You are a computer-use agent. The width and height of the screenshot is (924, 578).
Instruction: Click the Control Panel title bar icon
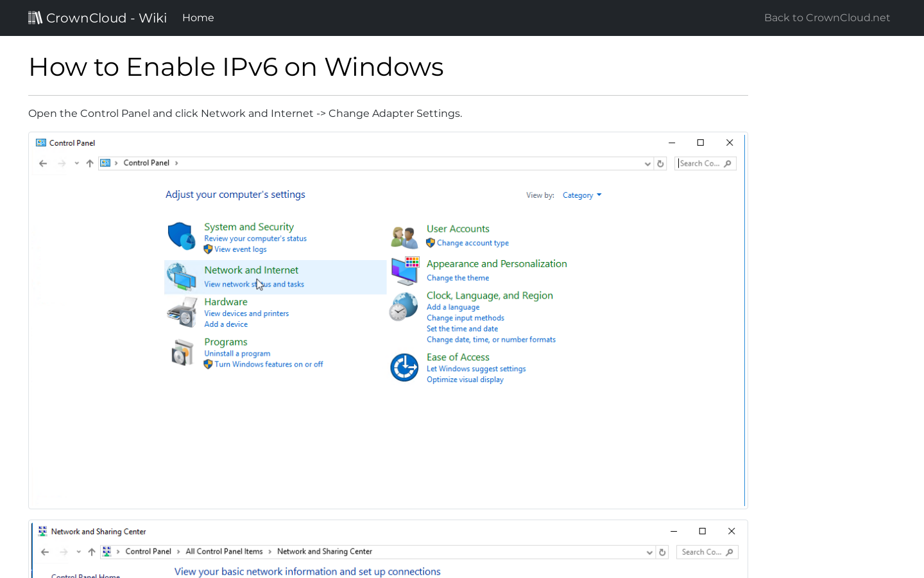coord(41,143)
